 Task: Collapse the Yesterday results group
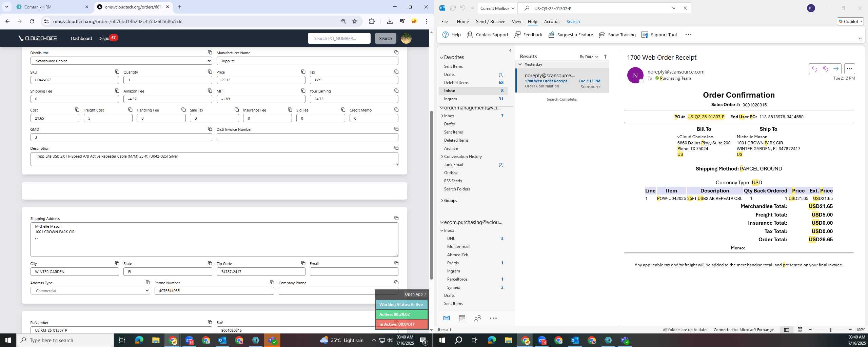coord(520,64)
